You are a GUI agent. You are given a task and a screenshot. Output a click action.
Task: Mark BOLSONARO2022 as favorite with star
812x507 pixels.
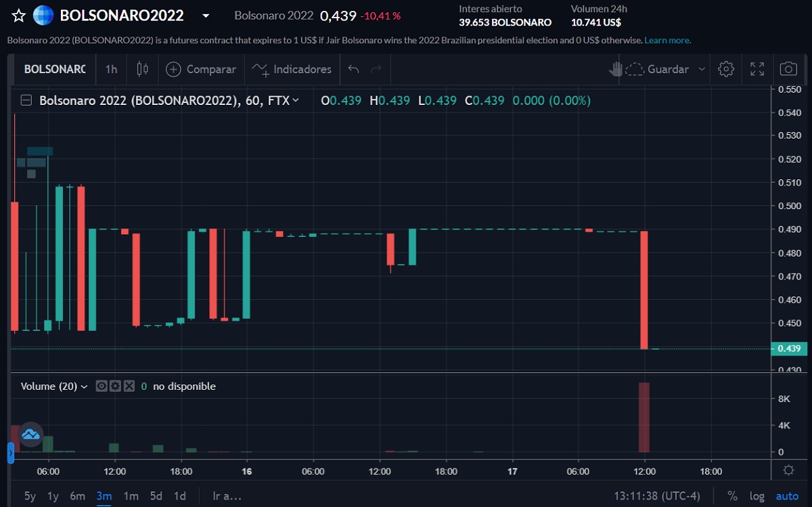(19, 15)
